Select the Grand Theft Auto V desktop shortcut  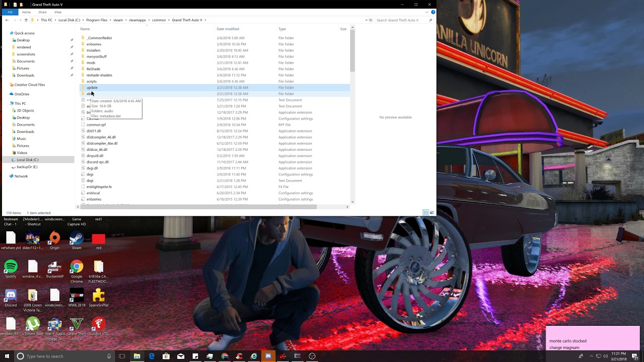pos(76,329)
